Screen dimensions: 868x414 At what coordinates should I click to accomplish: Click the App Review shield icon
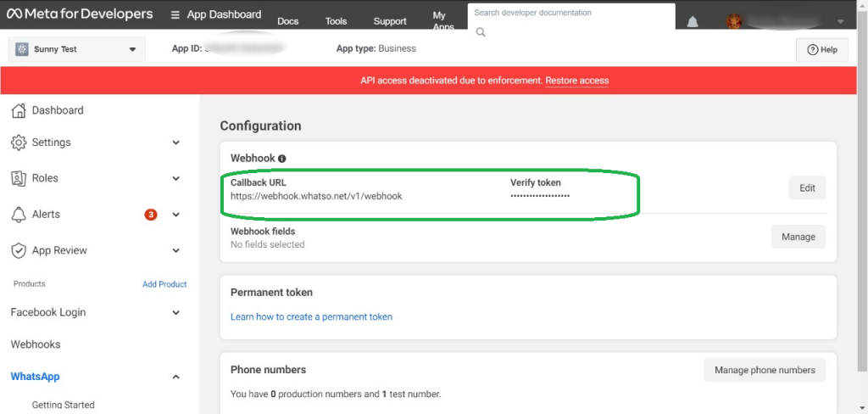tap(19, 250)
